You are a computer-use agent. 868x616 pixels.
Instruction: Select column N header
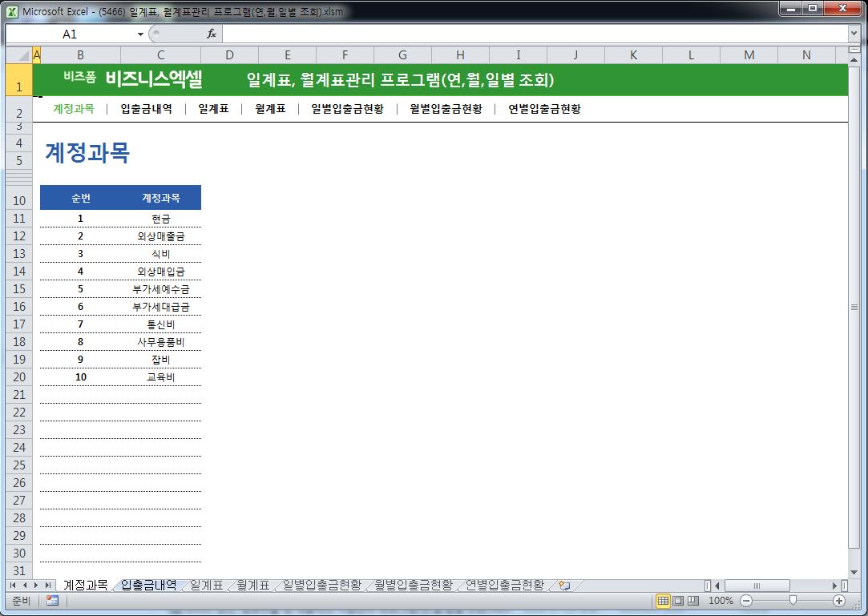tap(806, 54)
